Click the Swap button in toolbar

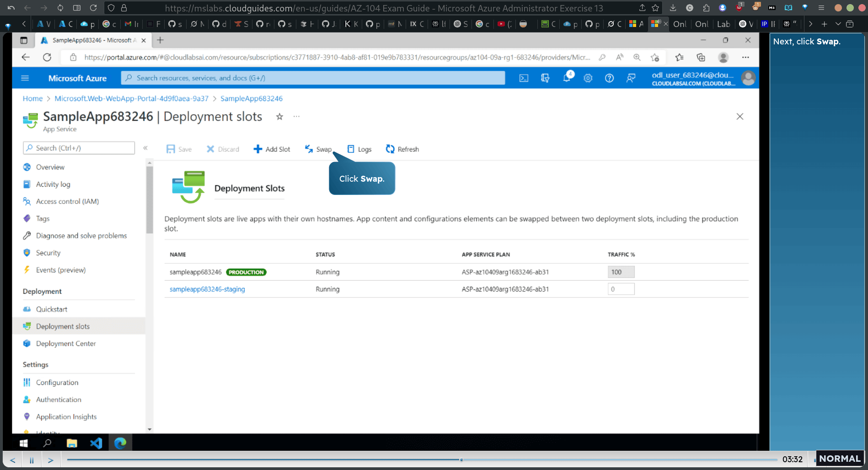coord(318,149)
